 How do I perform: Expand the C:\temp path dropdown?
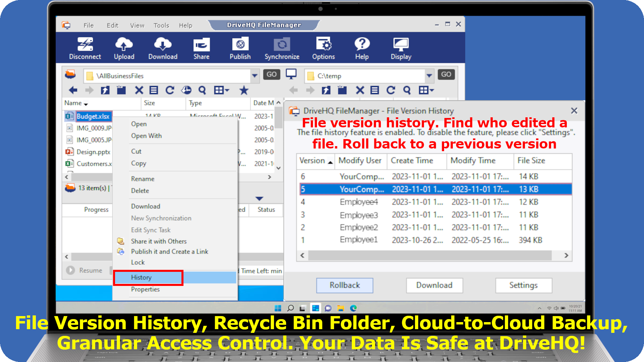(429, 76)
